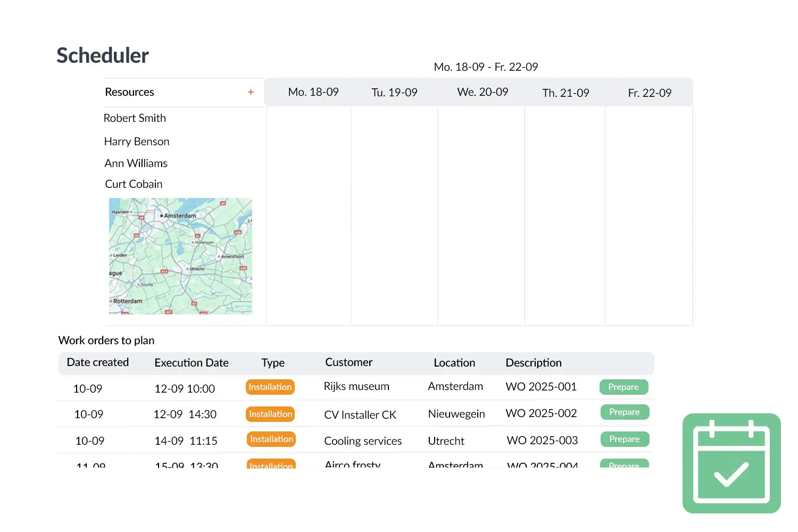Click the orange plus icon beside Resources
The width and height of the screenshot is (798, 532).
point(251,92)
